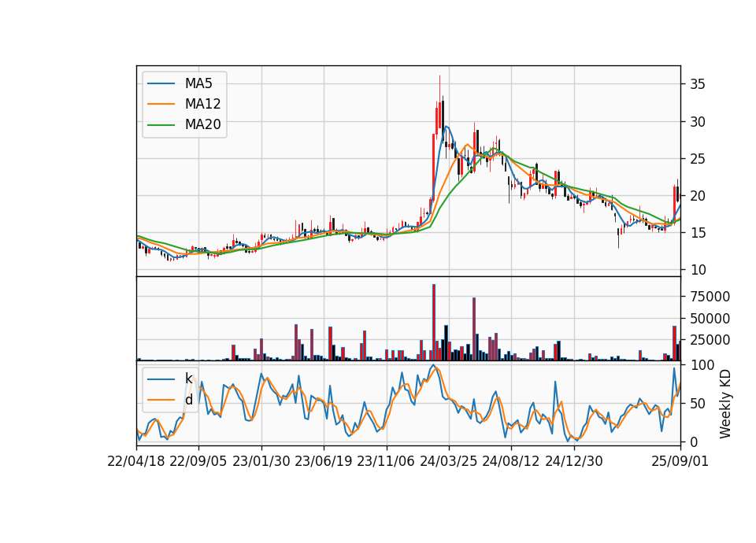Click the second-tallest volume bar above 50000
756x543 pixels.
click(x=474, y=329)
